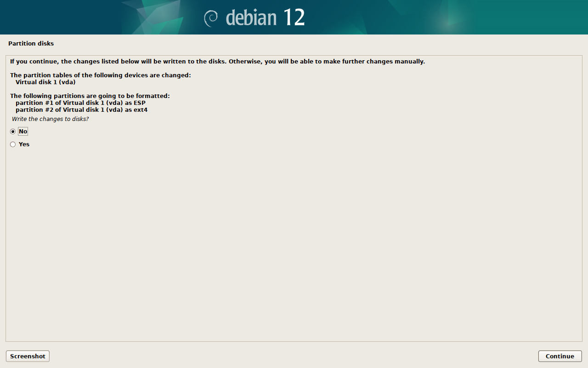This screenshot has width=588, height=368.
Task: Click the 'partition #1 ... as ESP' line
Action: pyautogui.click(x=80, y=103)
